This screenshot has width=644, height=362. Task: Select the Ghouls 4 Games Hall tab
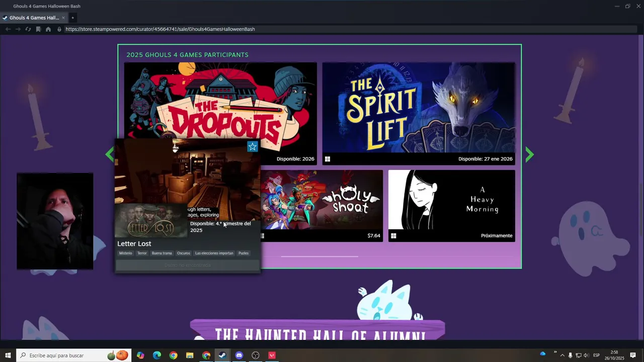[34, 18]
